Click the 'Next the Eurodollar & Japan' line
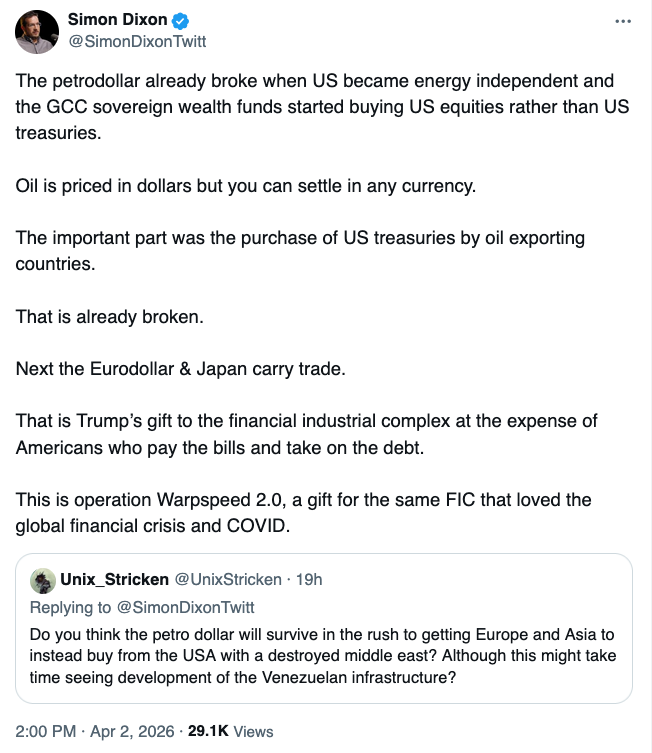 point(180,369)
